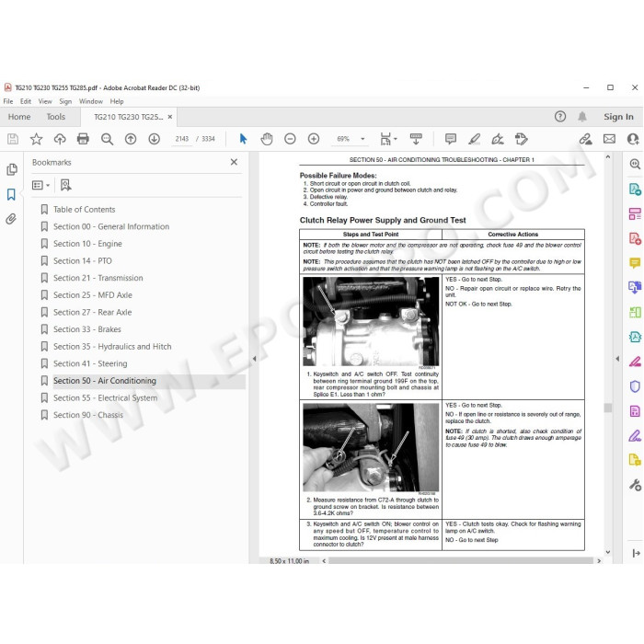
Task: Open the View menu
Action: (45, 101)
